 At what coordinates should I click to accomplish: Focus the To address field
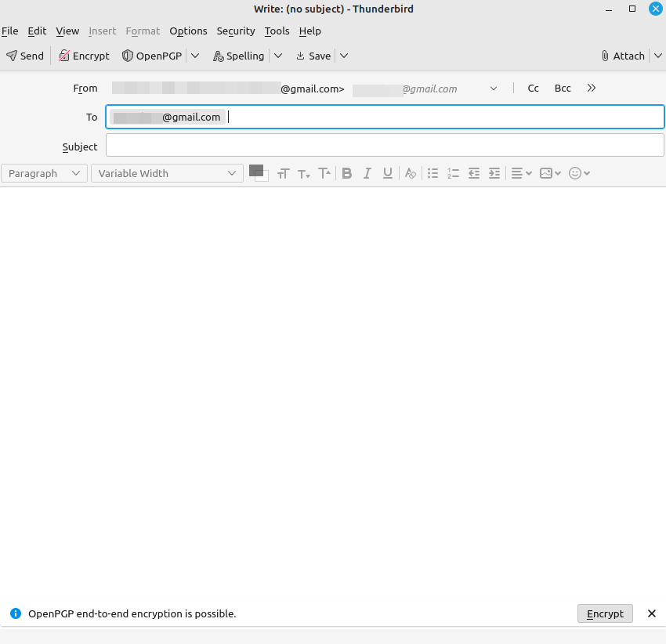tap(385, 117)
